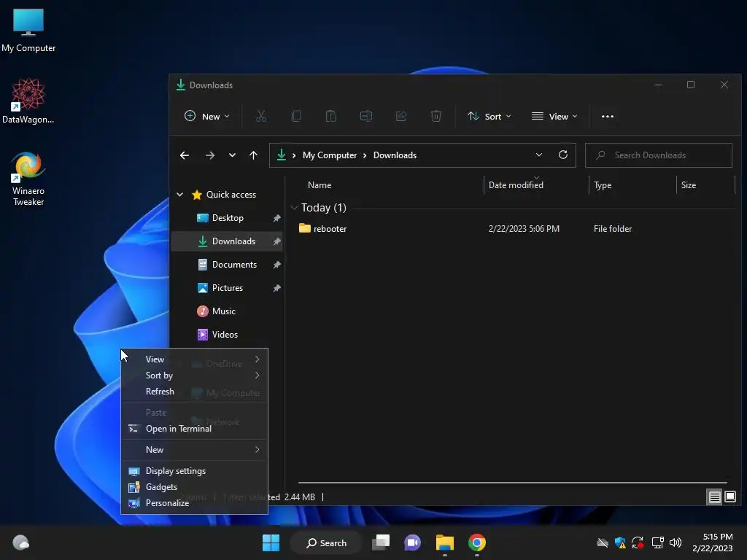Switch to details view icon in status bar

[x=715, y=497]
